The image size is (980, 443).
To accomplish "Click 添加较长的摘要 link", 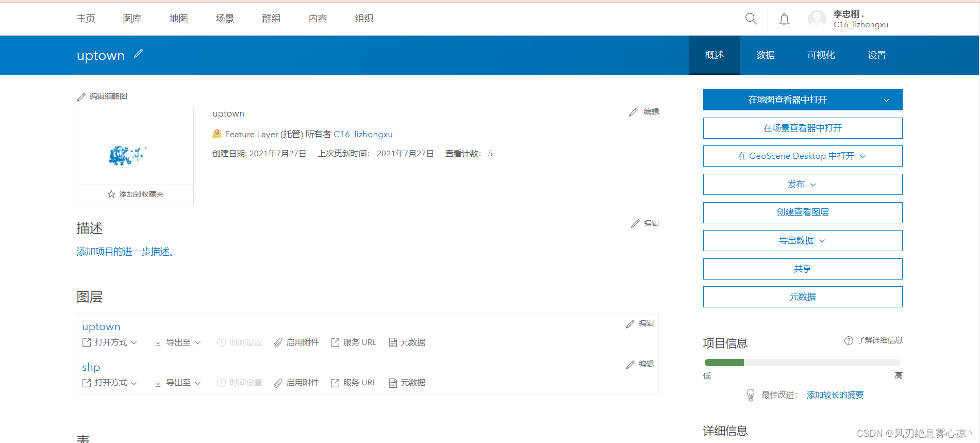I will point(835,395).
